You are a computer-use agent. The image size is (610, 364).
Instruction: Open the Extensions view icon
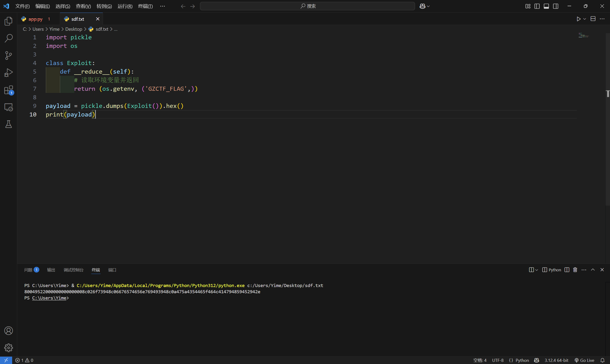[9, 90]
